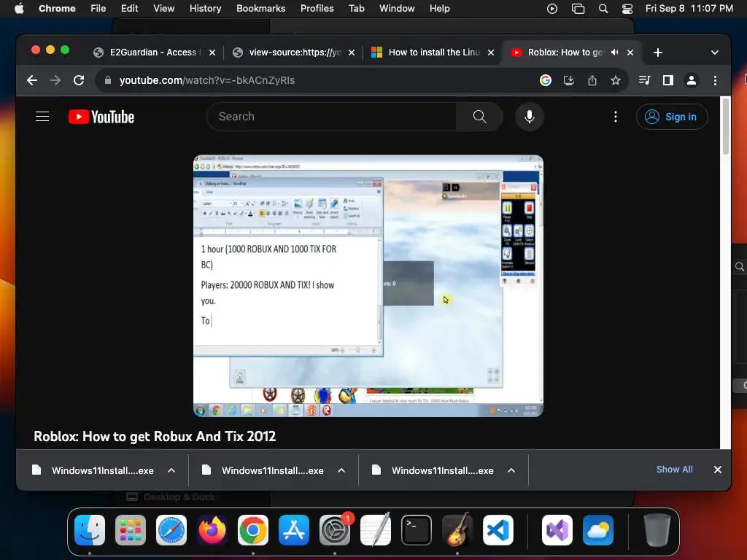Screen dimensions: 747x560
Task: Expand options for first Windows11Install download
Action: pos(171,470)
